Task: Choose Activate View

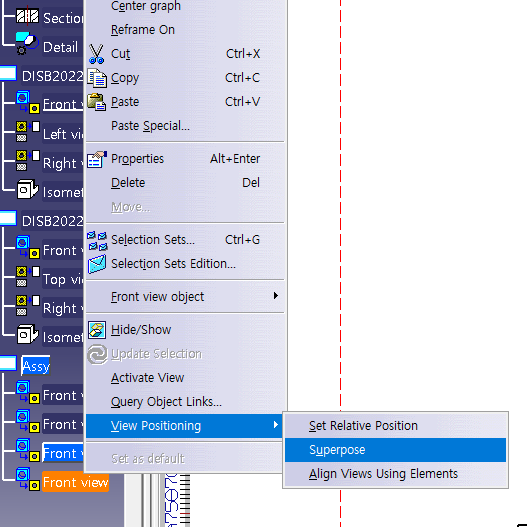Action: click(148, 378)
